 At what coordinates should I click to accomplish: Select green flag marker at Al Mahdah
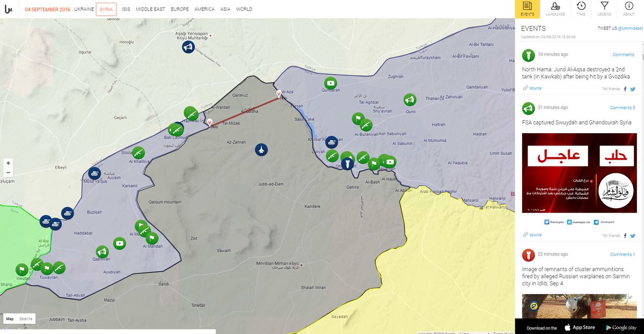[x=152, y=238]
